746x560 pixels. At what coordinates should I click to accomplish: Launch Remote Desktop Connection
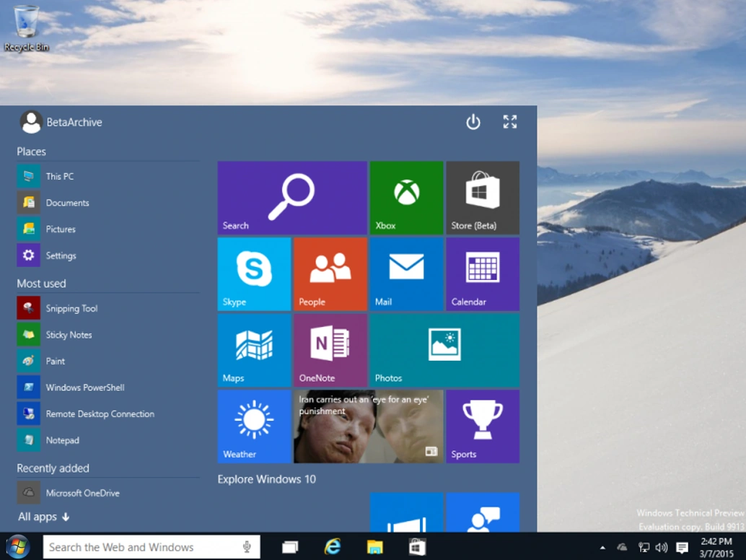(108, 414)
